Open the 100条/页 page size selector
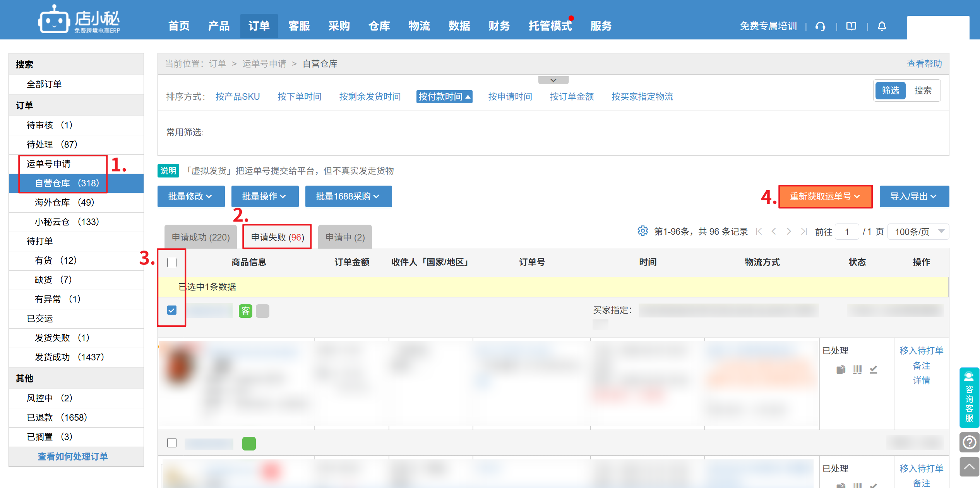 [x=918, y=232]
